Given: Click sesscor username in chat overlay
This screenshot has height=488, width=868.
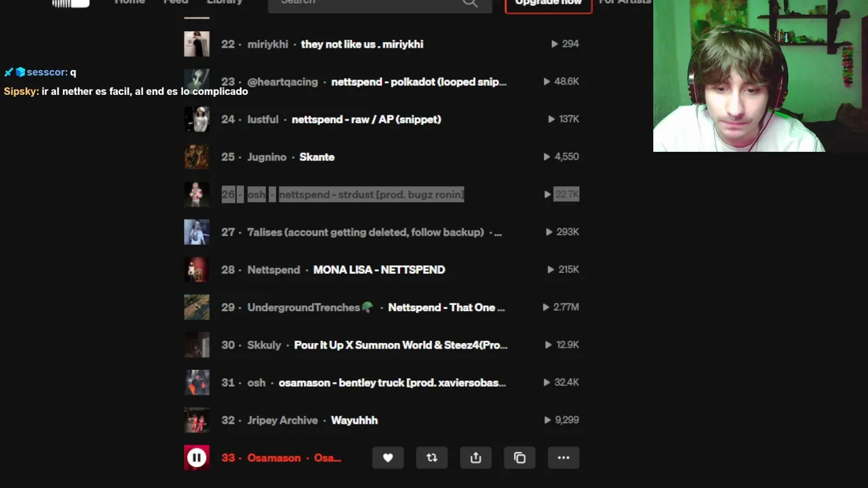Looking at the screenshot, I should [x=47, y=72].
